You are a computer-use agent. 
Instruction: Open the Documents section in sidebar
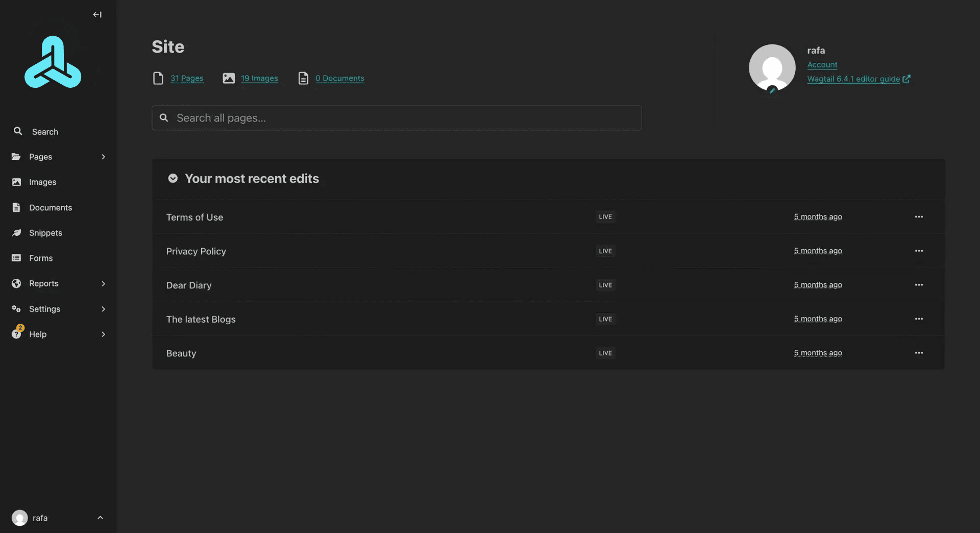coord(50,208)
